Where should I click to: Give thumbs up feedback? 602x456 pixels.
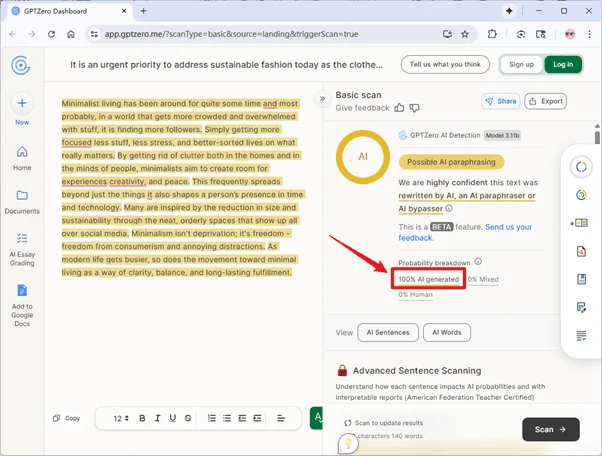click(399, 108)
